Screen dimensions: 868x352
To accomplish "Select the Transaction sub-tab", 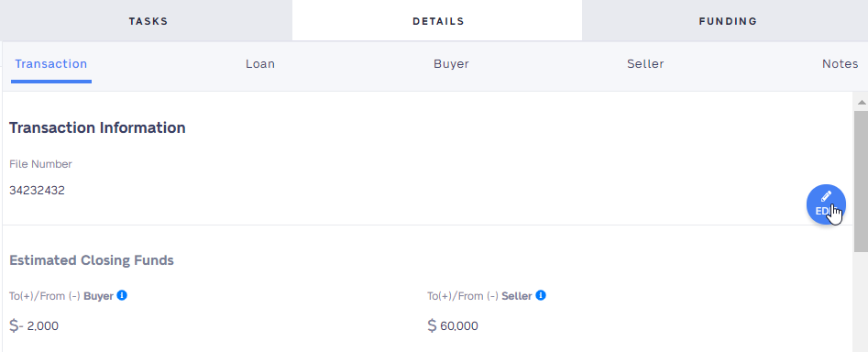I will [x=51, y=64].
